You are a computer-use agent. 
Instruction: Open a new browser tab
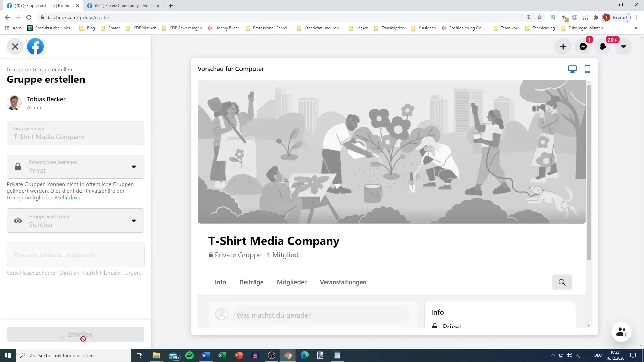pos(171,6)
